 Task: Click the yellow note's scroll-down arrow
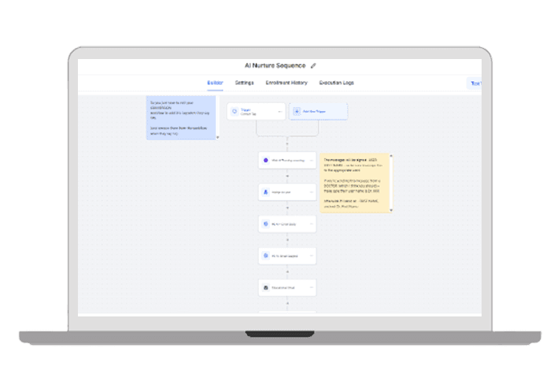[x=391, y=209]
